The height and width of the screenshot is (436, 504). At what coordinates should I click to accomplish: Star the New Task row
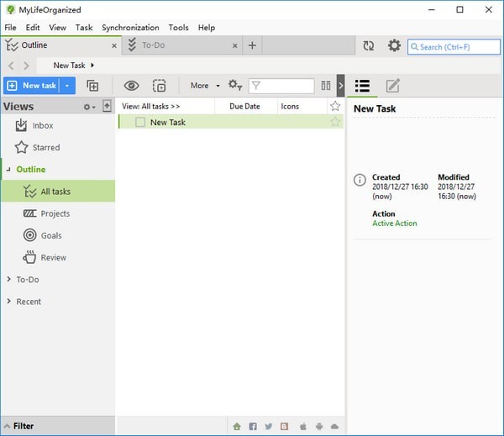pyautogui.click(x=335, y=123)
